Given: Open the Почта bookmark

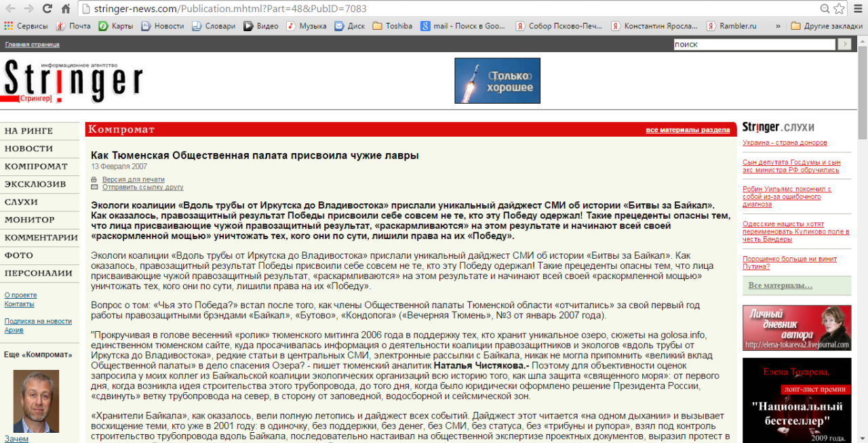Looking at the screenshot, I should point(73,26).
